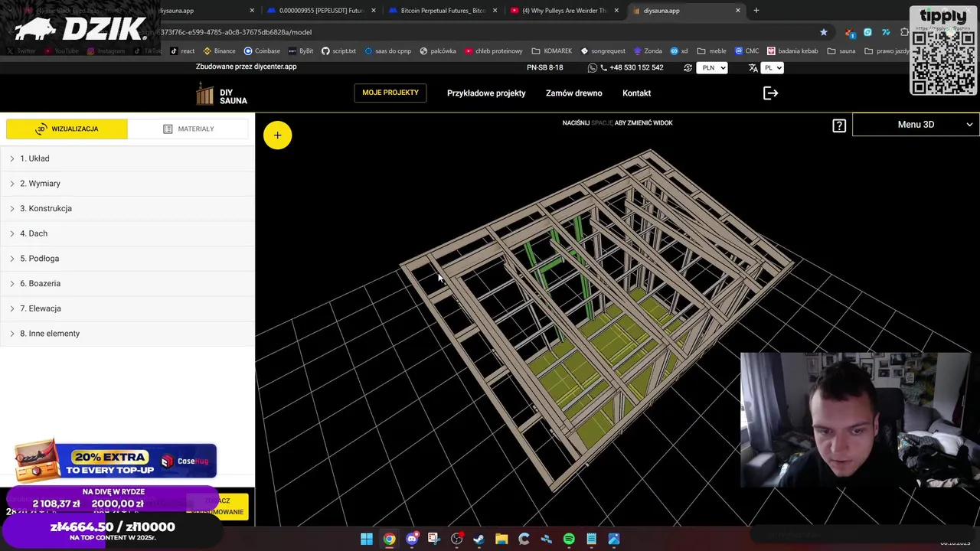The image size is (980, 551).
Task: Open chleb proteinowy YouTube bookmark
Action: point(494,51)
